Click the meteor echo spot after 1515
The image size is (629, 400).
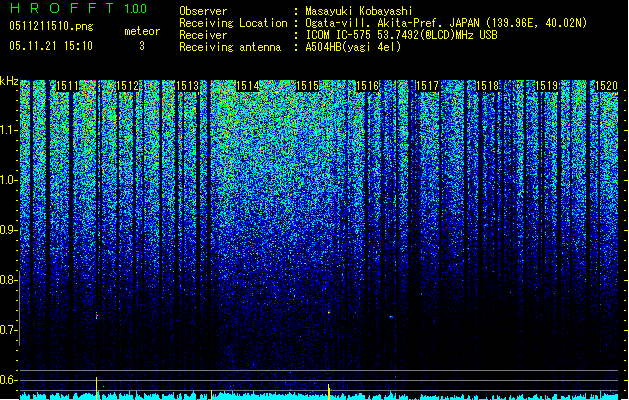click(329, 312)
